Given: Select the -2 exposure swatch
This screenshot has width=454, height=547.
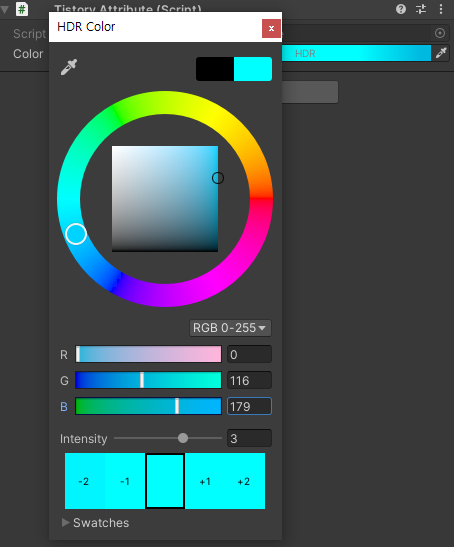Looking at the screenshot, I should click(85, 481).
